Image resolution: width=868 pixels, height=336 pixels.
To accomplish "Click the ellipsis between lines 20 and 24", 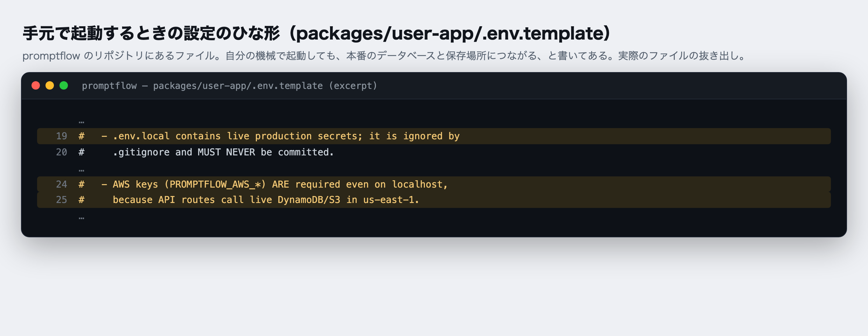I will tap(82, 170).
